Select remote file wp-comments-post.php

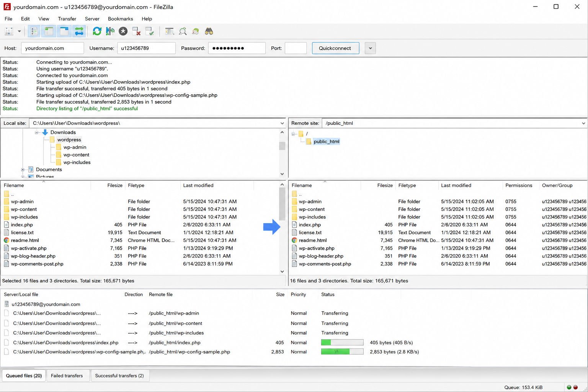325,264
